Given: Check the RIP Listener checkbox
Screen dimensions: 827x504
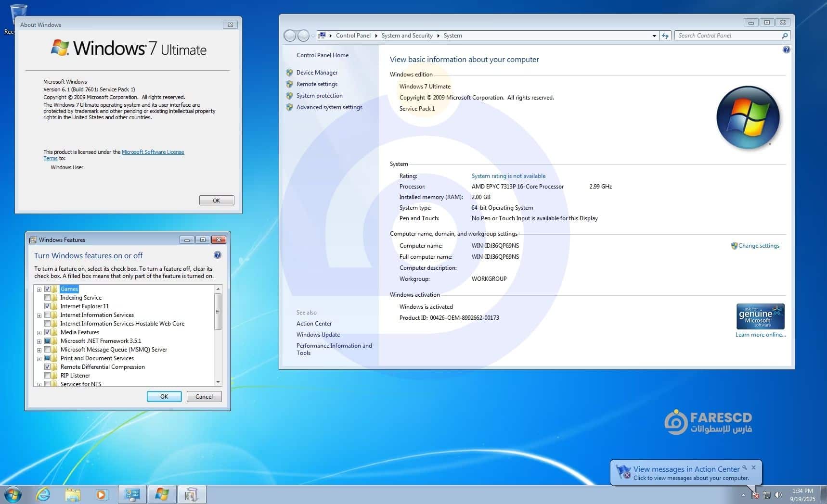Looking at the screenshot, I should [48, 376].
